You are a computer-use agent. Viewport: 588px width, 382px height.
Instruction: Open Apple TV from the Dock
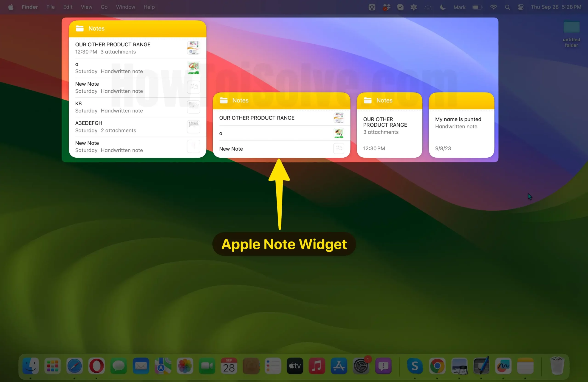pos(295,366)
